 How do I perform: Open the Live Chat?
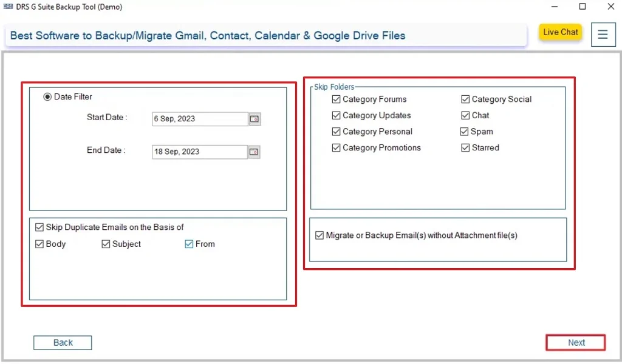click(x=559, y=32)
